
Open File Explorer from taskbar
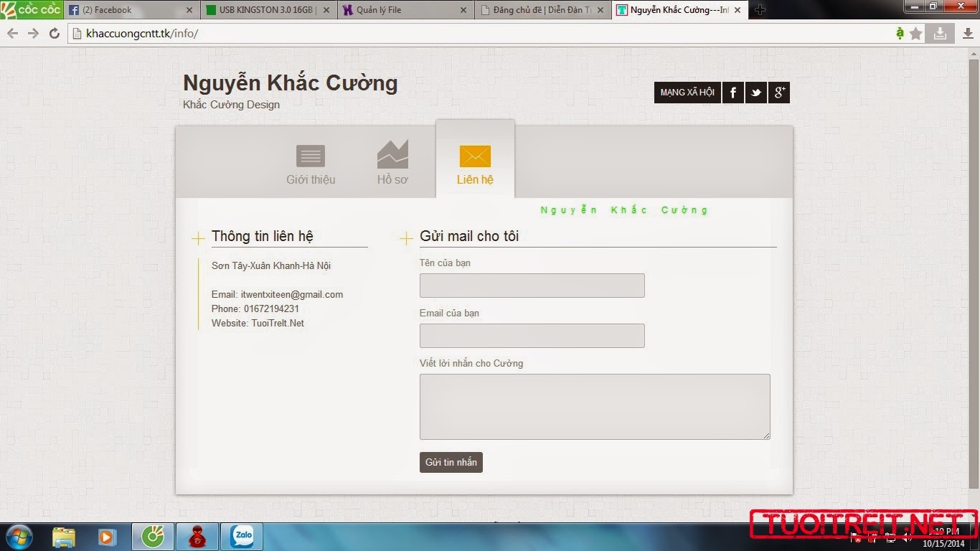coord(64,537)
